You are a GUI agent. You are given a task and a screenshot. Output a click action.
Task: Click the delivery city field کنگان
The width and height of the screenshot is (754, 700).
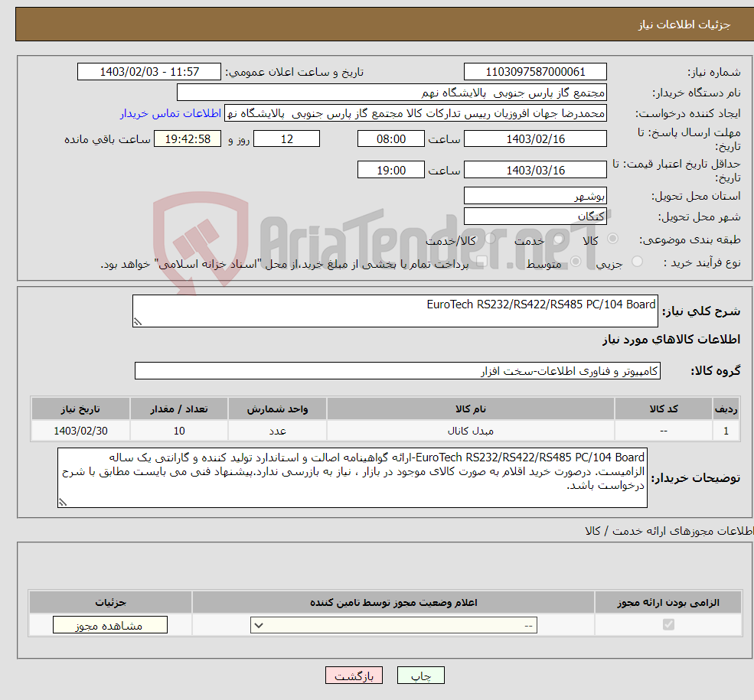535,217
